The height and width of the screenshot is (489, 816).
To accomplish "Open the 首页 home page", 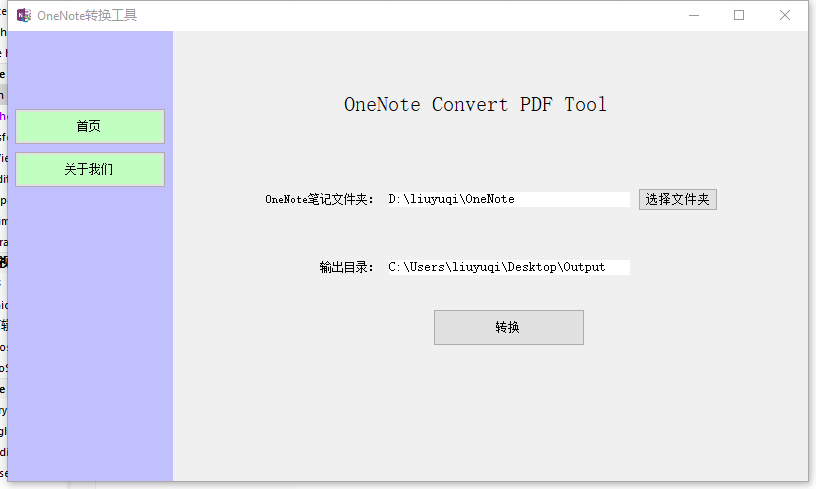I will 89,126.
